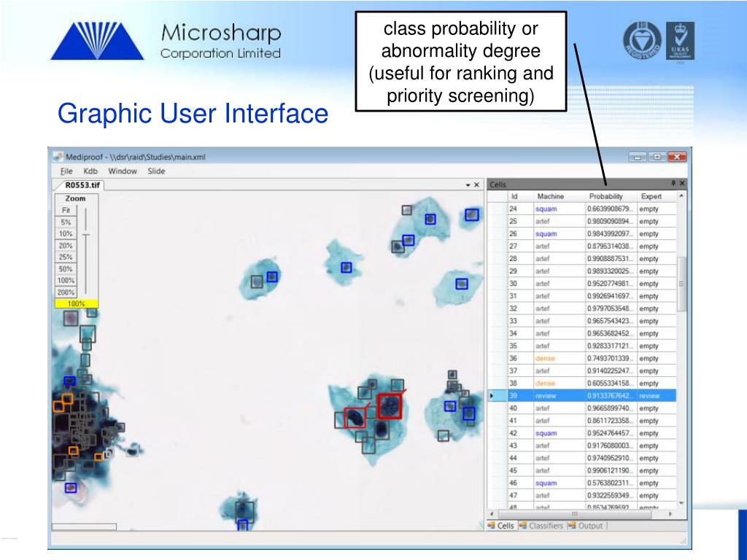The image size is (747, 560).
Task: Click the zoom slider handle
Action: pyautogui.click(x=86, y=235)
